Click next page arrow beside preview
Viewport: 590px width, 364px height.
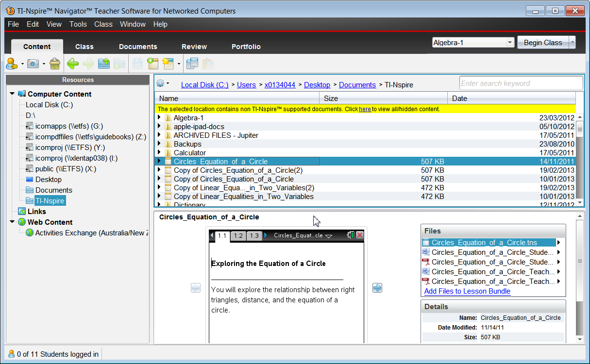pyautogui.click(x=377, y=288)
